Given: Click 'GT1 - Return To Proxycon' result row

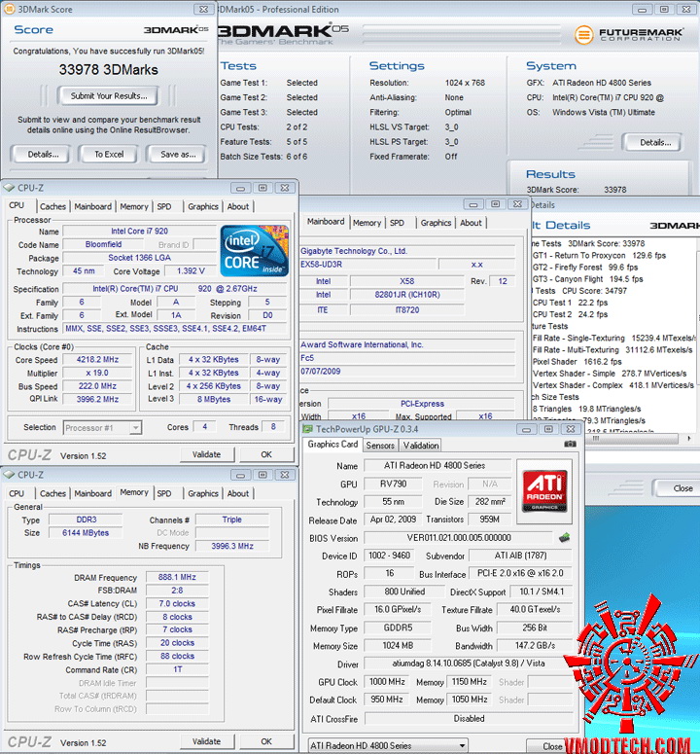Looking at the screenshot, I should point(599,255).
